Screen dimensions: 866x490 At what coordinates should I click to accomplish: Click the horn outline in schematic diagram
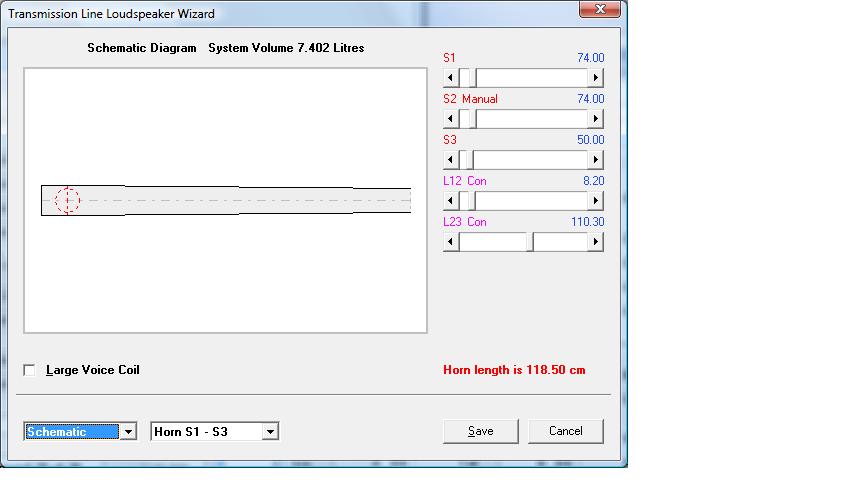click(x=226, y=200)
